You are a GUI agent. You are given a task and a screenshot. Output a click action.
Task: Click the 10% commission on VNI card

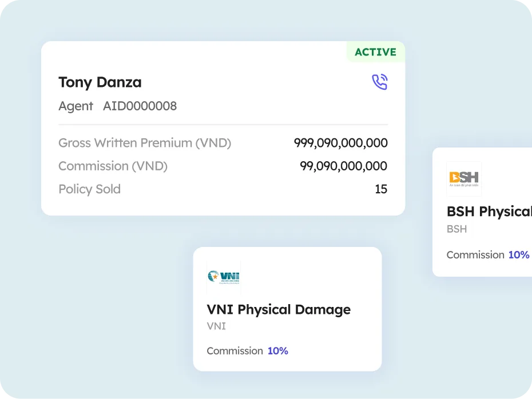click(277, 351)
